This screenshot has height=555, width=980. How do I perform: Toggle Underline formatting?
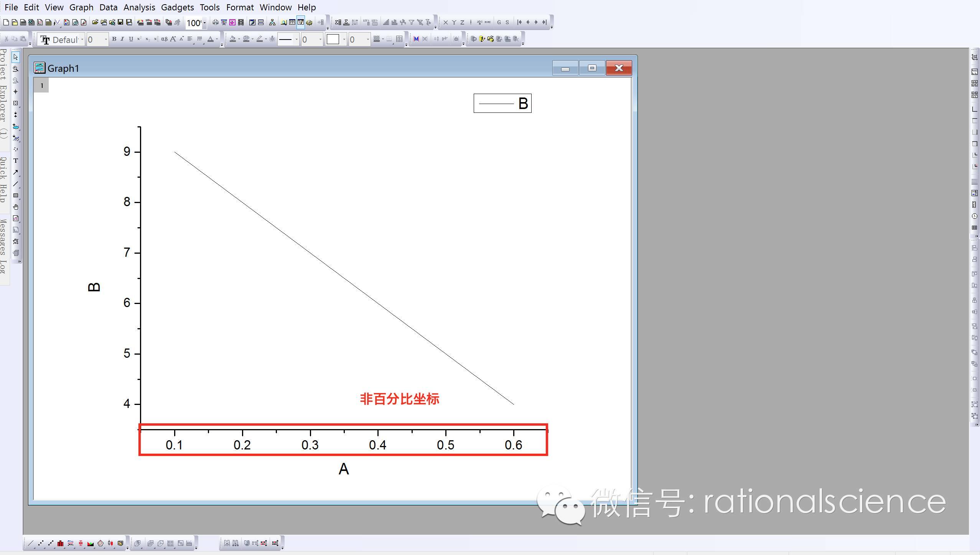[x=131, y=39]
